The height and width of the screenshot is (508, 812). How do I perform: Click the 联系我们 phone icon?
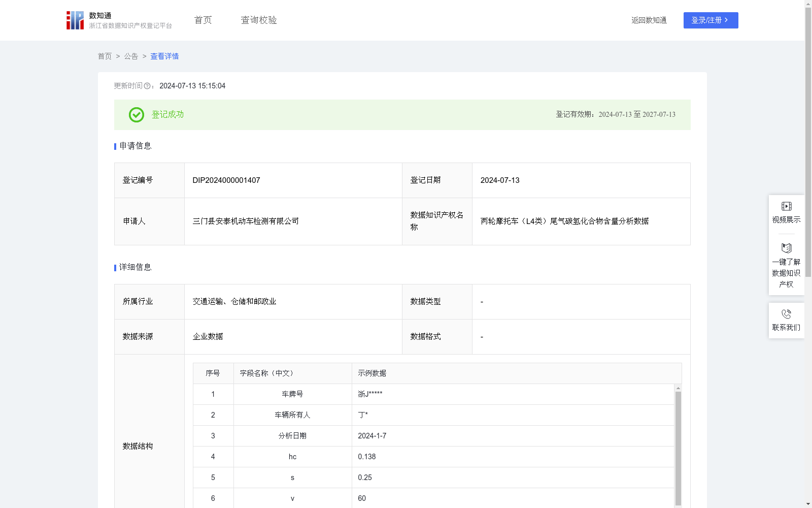(786, 314)
